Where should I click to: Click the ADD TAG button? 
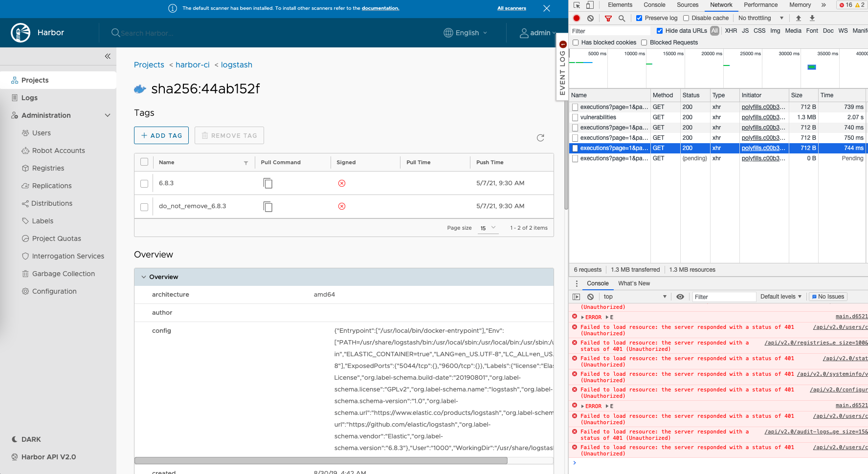coord(161,135)
